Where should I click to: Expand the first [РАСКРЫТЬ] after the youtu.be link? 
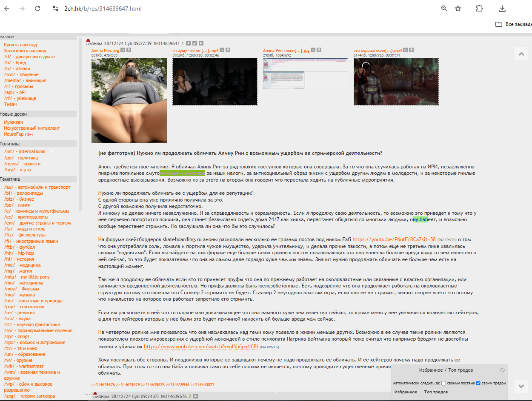click(447, 240)
